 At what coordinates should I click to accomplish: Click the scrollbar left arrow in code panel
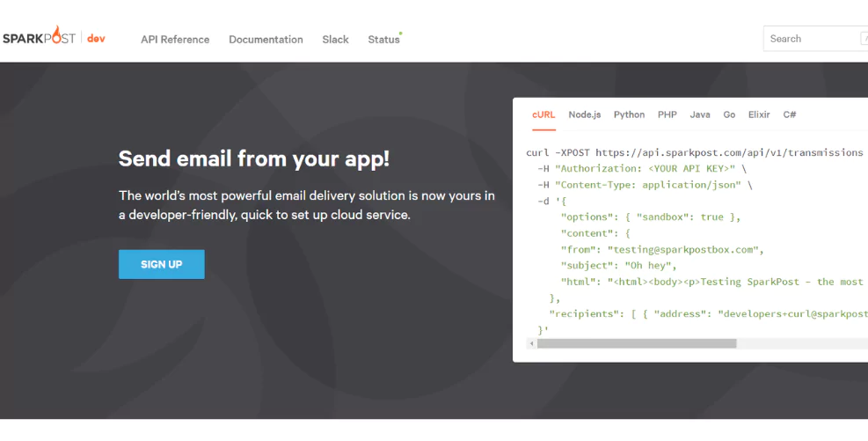pyautogui.click(x=531, y=344)
